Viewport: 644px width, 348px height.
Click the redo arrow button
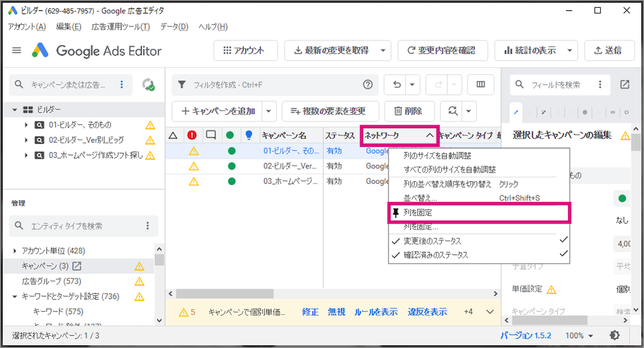coord(438,84)
